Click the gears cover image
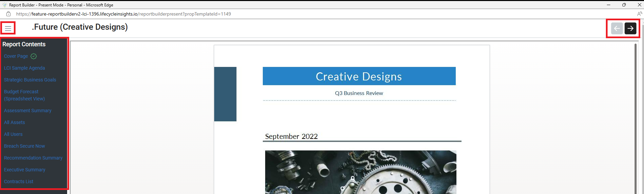The width and height of the screenshot is (644, 194). pyautogui.click(x=361, y=172)
